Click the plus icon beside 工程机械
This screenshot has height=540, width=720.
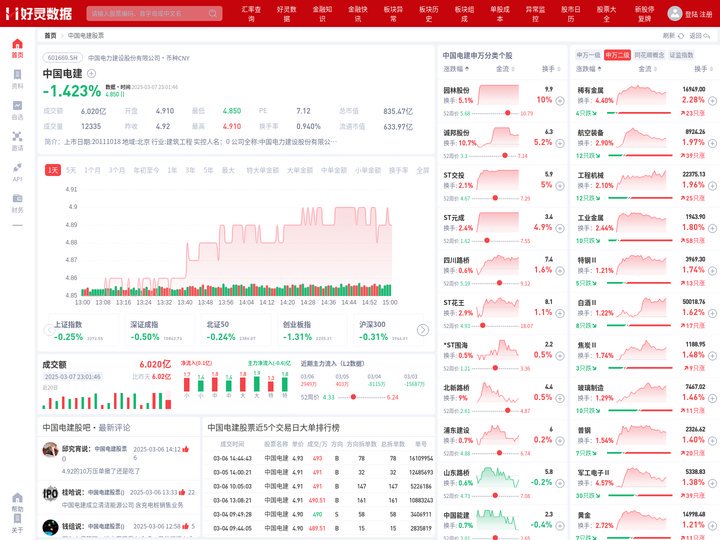click(712, 186)
